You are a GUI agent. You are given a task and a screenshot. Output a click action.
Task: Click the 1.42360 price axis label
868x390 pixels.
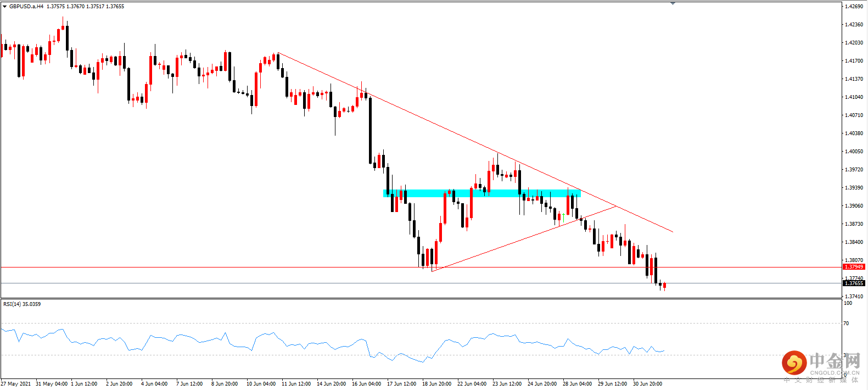click(854, 25)
